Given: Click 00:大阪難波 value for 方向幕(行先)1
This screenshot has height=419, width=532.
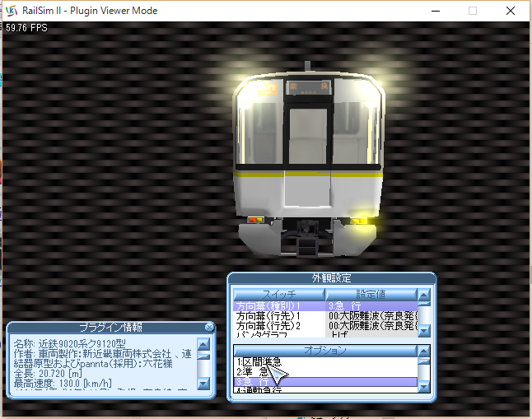Looking at the screenshot, I should (x=371, y=316).
